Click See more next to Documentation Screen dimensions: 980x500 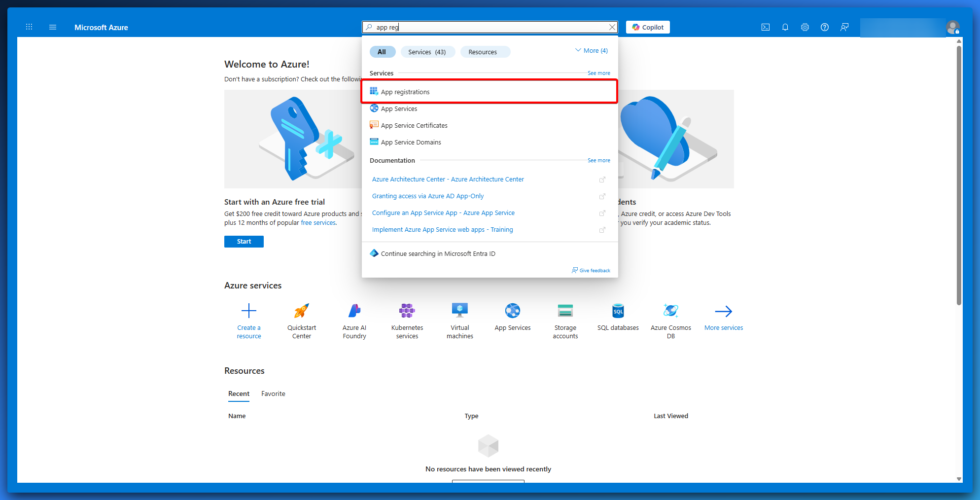[599, 160]
